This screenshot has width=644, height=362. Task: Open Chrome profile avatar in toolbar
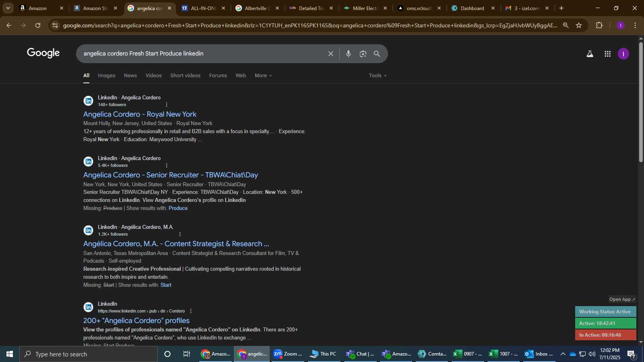620,25
